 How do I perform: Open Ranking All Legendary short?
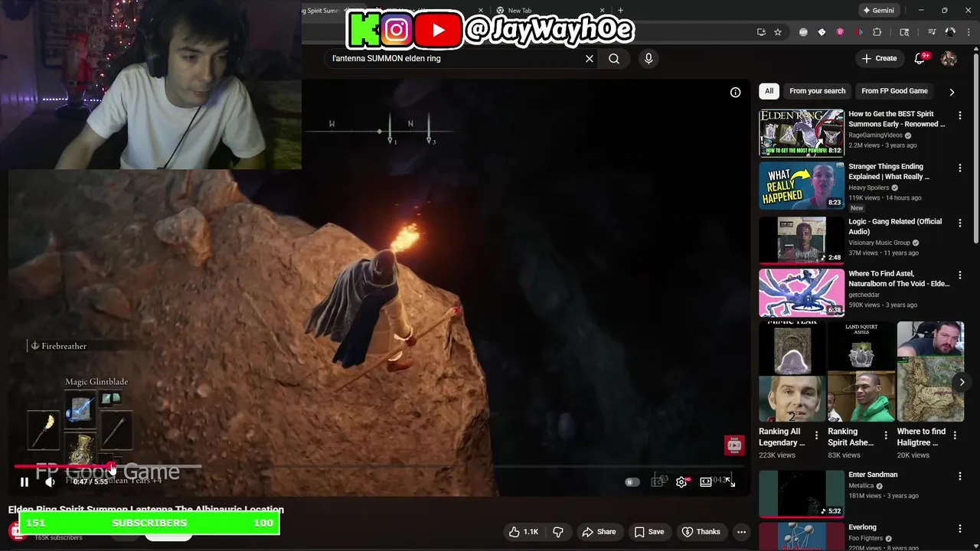[x=792, y=372]
